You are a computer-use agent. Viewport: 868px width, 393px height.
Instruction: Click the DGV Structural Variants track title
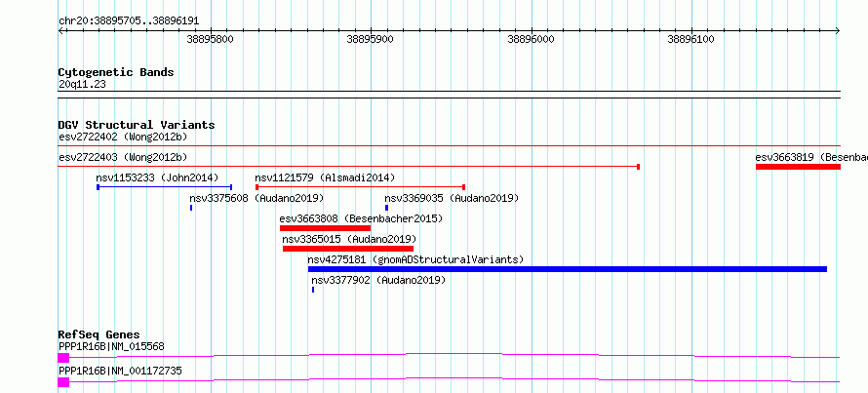click(137, 125)
